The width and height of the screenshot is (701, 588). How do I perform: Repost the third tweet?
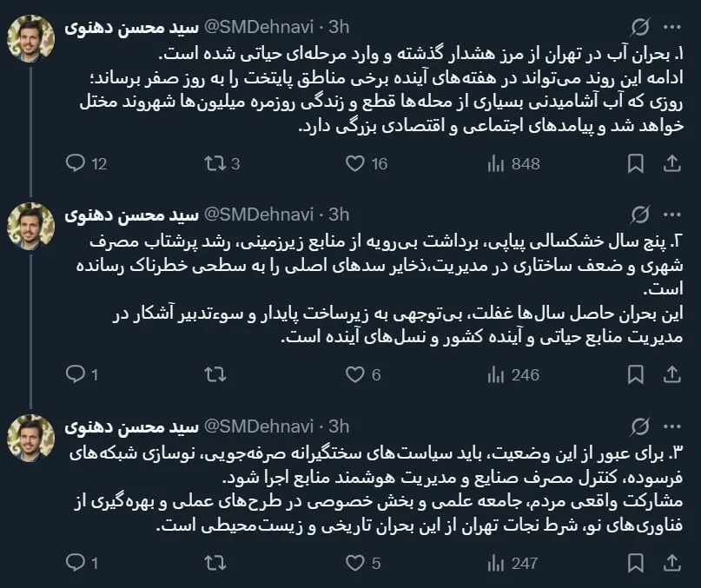[x=215, y=563]
